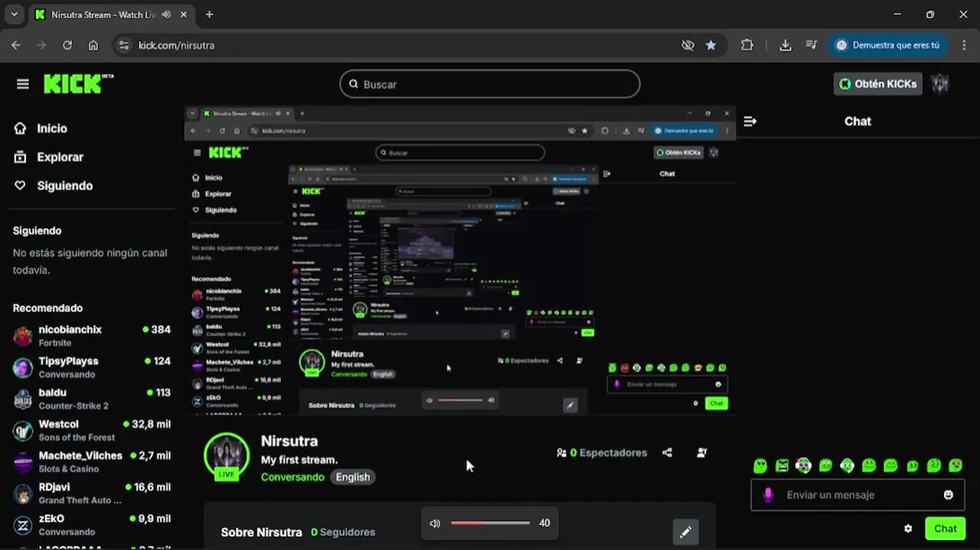980x550 pixels.
Task: Collapse the chat panel with arrow icon
Action: pos(750,121)
